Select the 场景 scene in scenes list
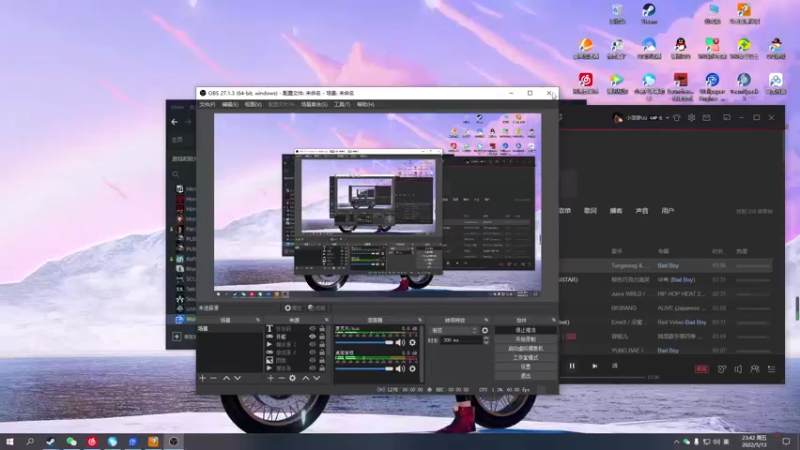 click(230, 329)
